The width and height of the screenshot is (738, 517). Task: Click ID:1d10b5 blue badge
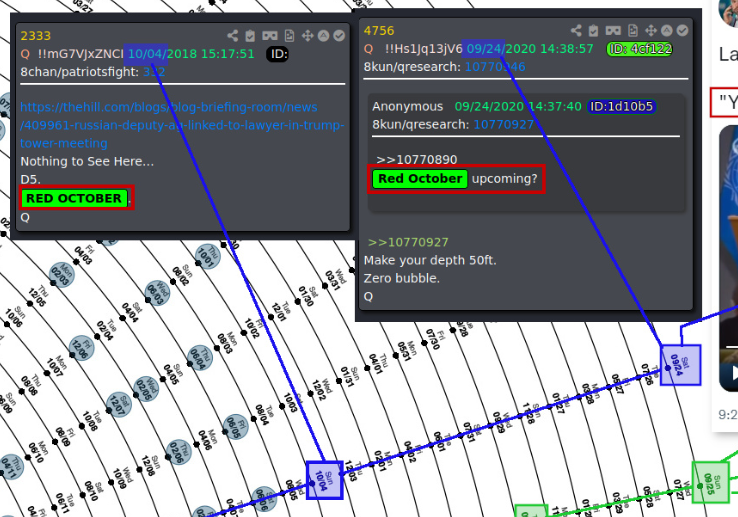click(621, 107)
